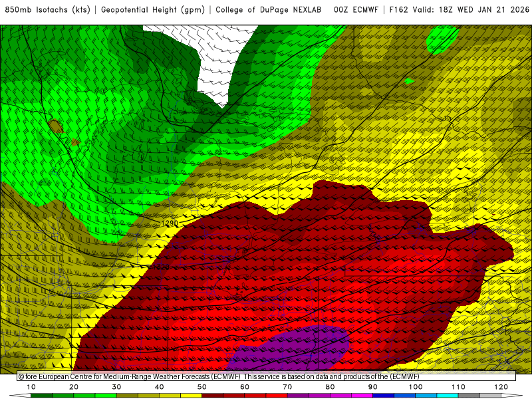This screenshot has height=399, width=532.
Task: Click the 'College of DuPage NEXLAB' text
Action: [268, 10]
